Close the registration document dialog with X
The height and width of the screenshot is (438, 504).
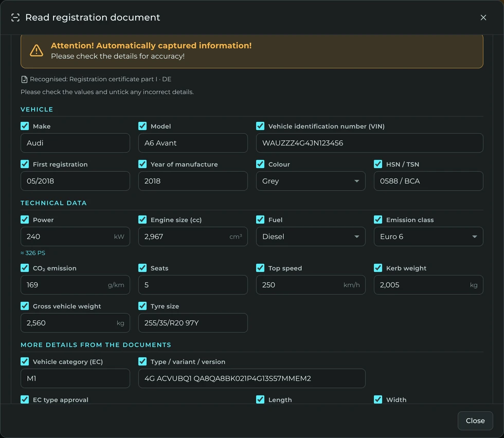[483, 17]
